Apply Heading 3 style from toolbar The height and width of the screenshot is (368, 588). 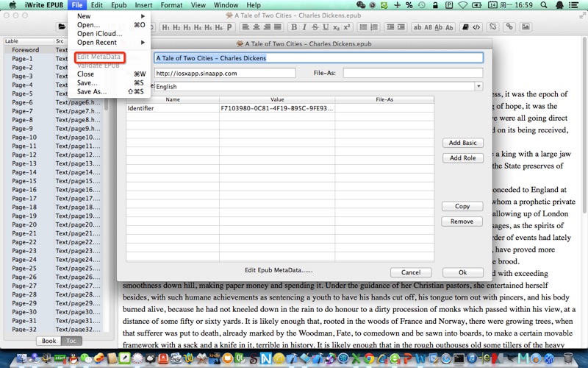[x=187, y=27]
